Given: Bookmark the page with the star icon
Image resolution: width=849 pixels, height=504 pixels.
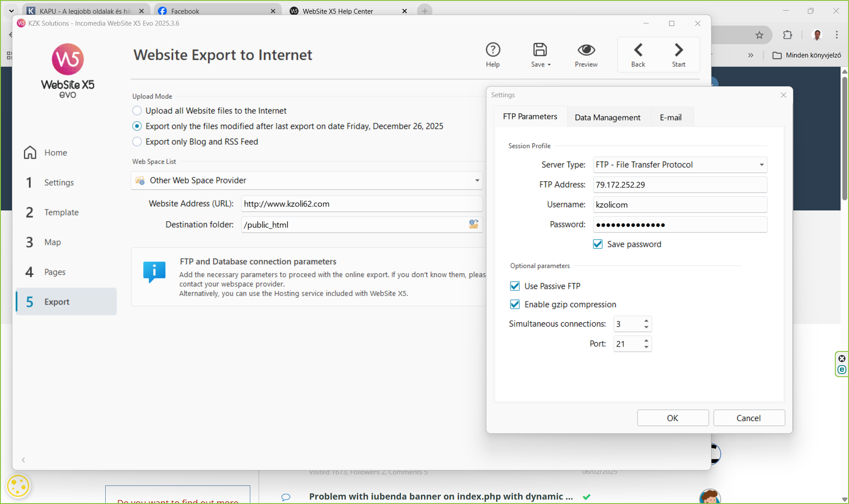Looking at the screenshot, I should tap(759, 35).
